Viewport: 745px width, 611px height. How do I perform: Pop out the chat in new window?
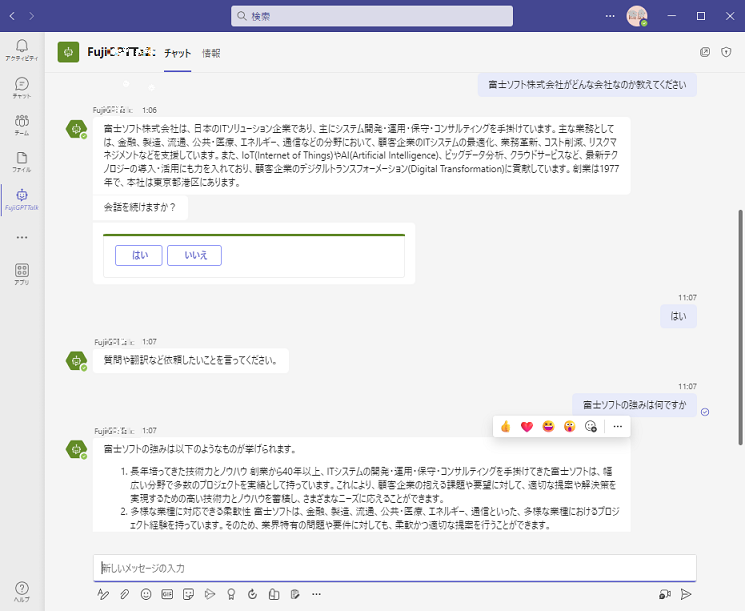(705, 52)
